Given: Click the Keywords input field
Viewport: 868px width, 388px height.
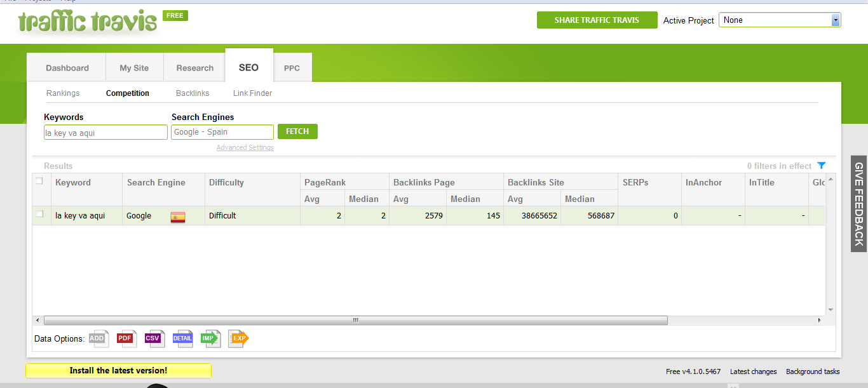Looking at the screenshot, I should coord(105,132).
